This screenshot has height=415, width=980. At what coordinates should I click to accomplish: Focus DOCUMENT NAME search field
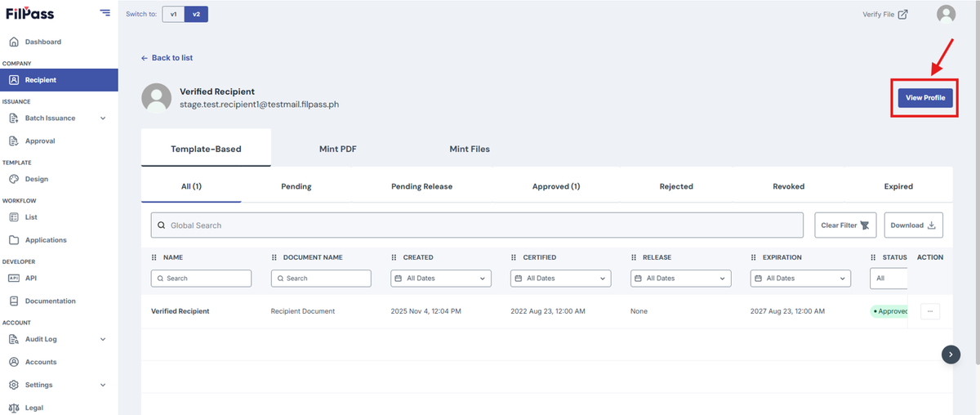[x=321, y=279]
